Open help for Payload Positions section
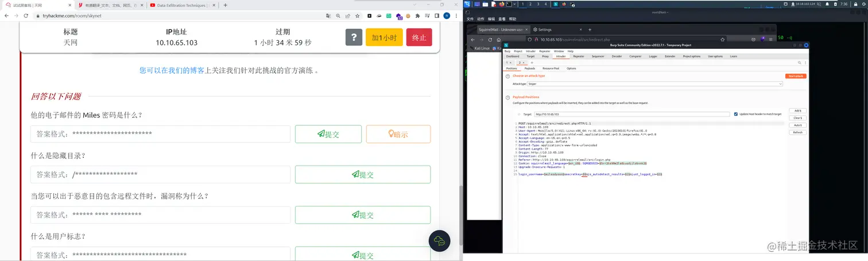This screenshot has height=261, width=868. pos(507,97)
